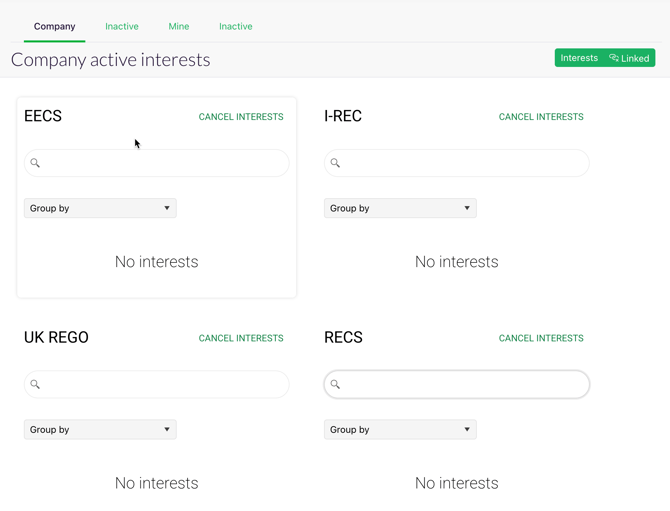
Task: Click the RECS search magnifier icon
Action: 335,384
